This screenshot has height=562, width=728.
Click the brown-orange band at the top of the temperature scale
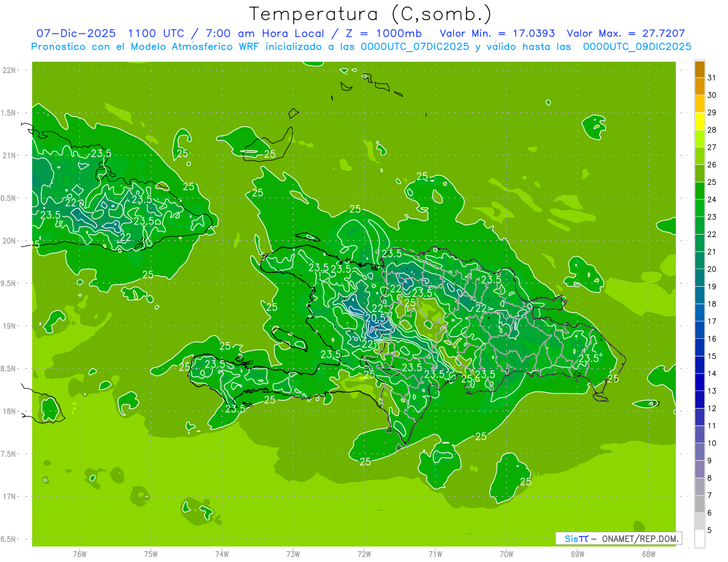point(699,70)
